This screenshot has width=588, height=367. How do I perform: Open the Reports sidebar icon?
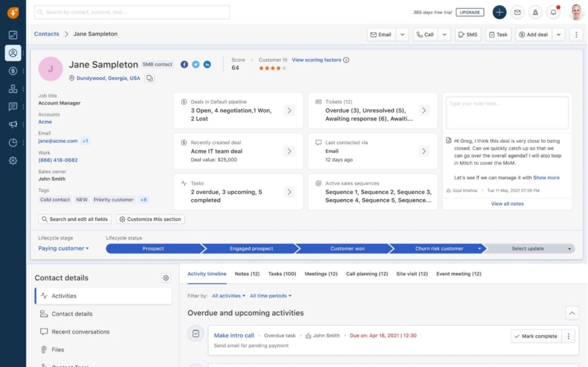(13, 142)
